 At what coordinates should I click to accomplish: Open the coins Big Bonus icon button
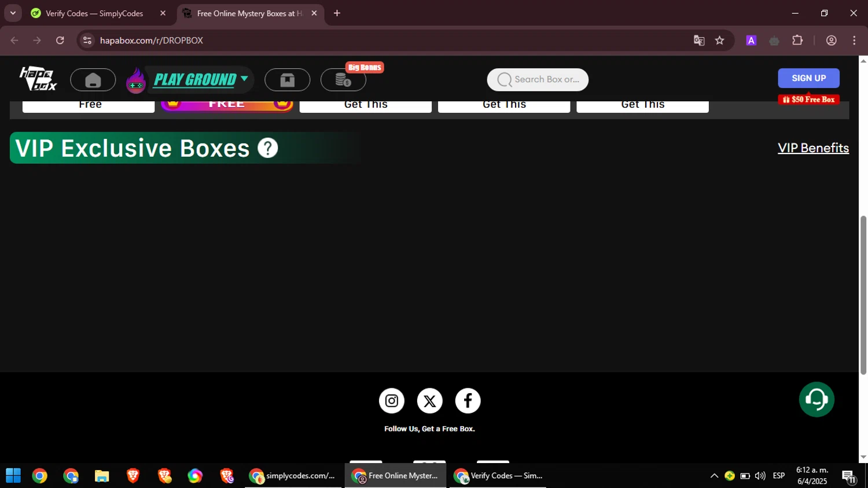(x=343, y=80)
